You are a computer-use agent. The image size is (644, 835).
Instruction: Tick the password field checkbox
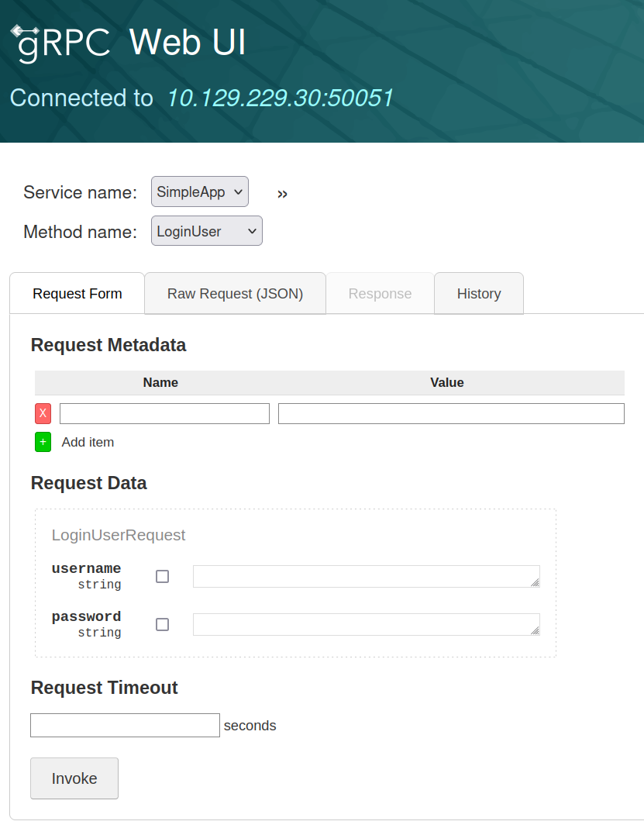pos(162,624)
